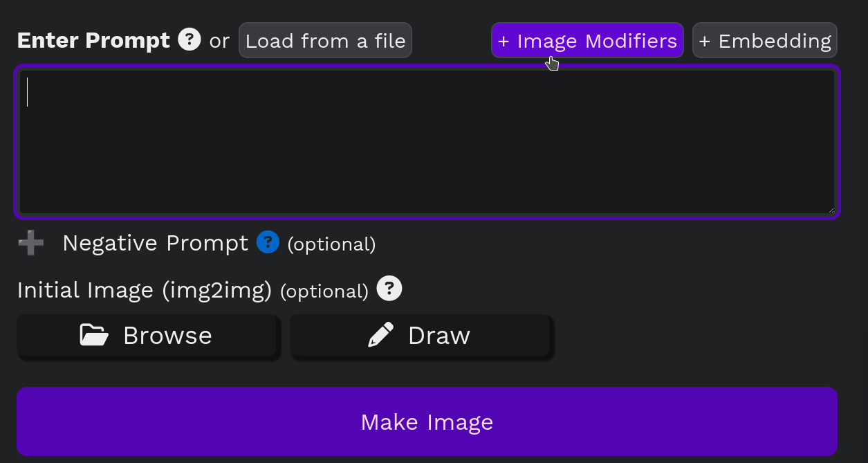Viewport: 868px width, 463px height.
Task: Click the open-folder icon on Browse
Action: coord(95,335)
